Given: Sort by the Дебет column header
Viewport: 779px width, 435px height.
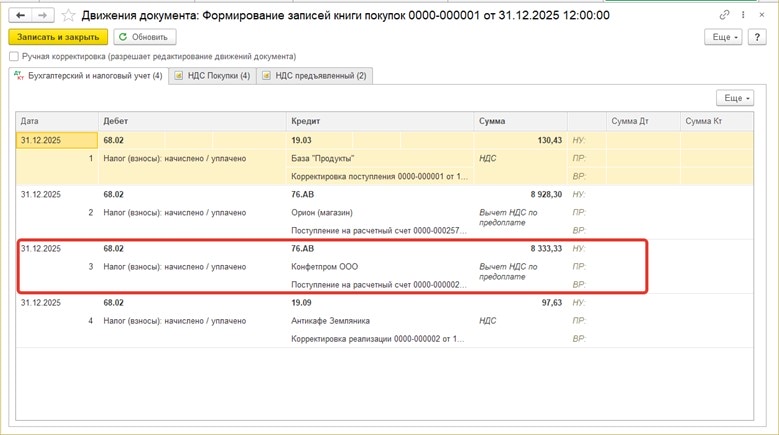Looking at the screenshot, I should tap(192, 121).
